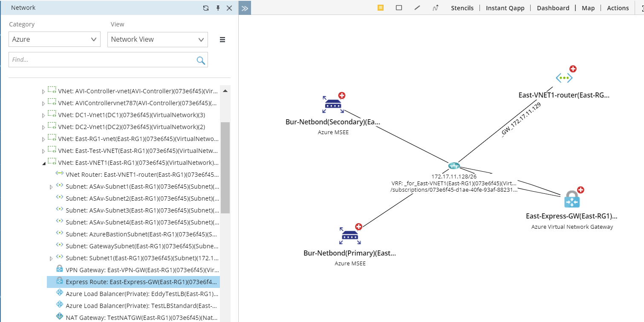Select Bur-Netbond(Primary) MSEE device icon

tap(350, 236)
